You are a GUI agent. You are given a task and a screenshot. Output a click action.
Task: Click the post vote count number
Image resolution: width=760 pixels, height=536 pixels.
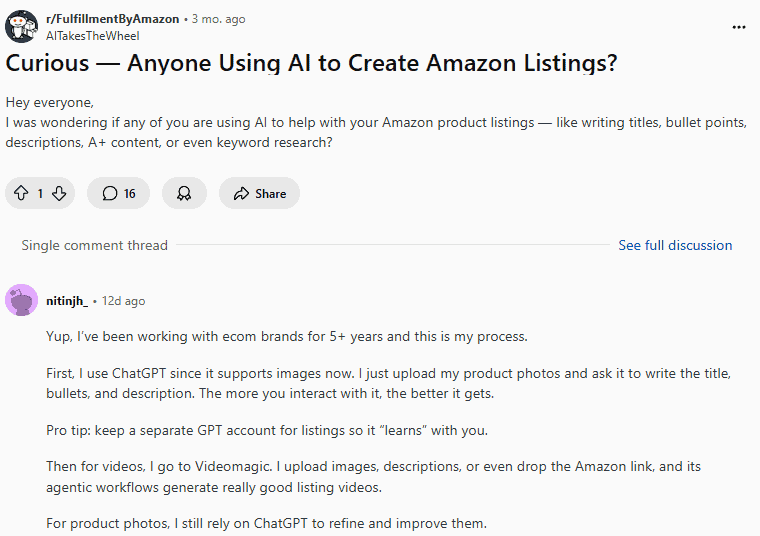[40, 194]
